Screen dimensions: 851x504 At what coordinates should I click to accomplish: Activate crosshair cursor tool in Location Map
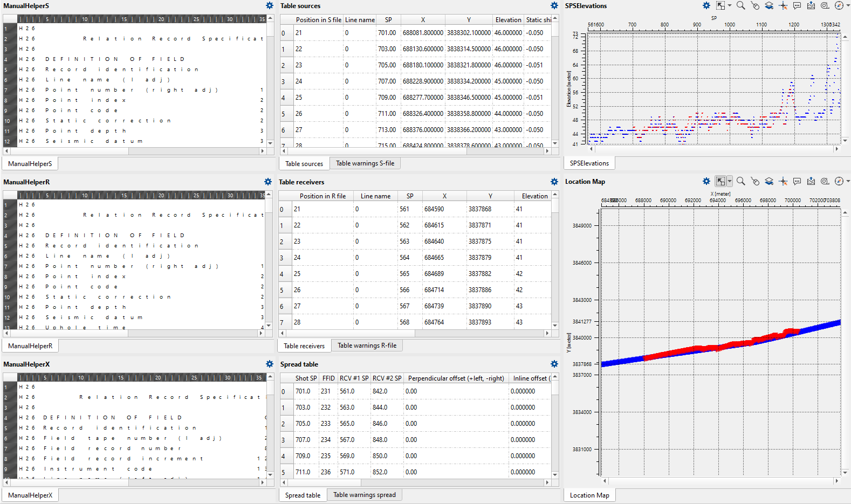click(783, 182)
